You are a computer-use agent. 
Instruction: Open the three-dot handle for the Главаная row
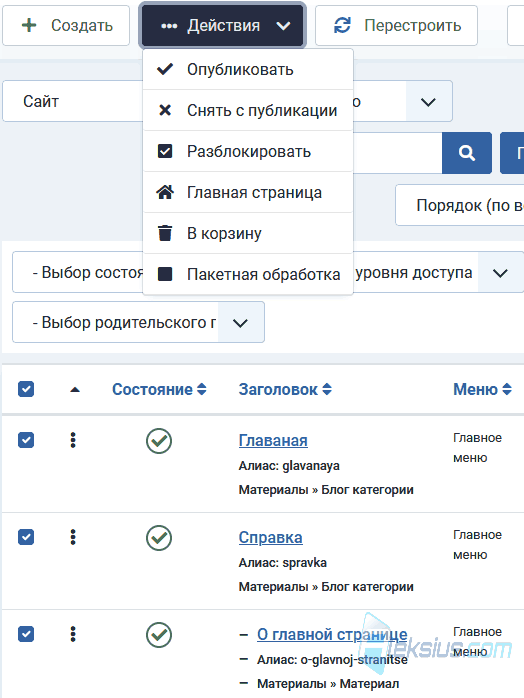(73, 440)
